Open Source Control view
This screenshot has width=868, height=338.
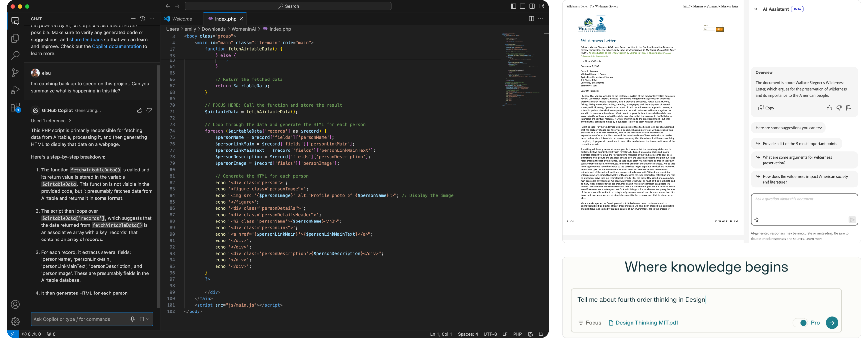coord(15,73)
